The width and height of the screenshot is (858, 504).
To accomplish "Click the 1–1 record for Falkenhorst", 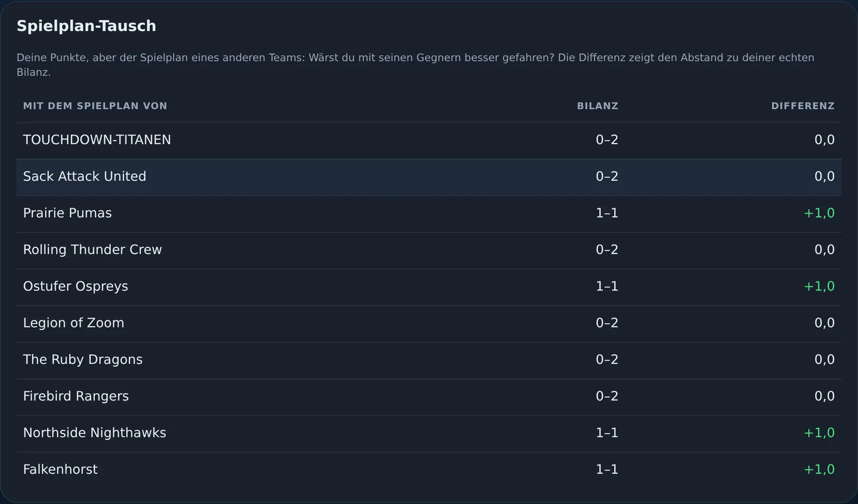I will click(607, 470).
